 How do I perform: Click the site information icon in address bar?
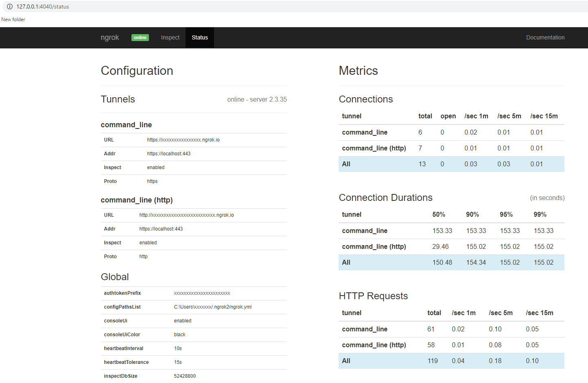click(x=10, y=7)
